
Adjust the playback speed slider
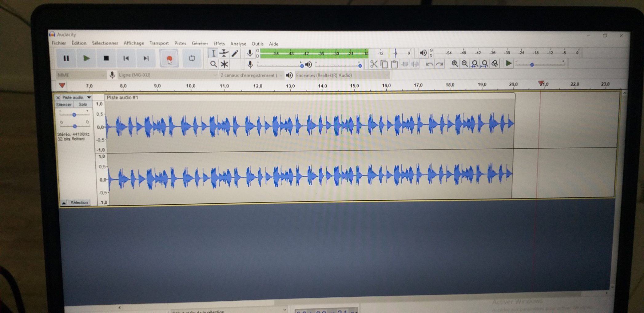click(540, 63)
